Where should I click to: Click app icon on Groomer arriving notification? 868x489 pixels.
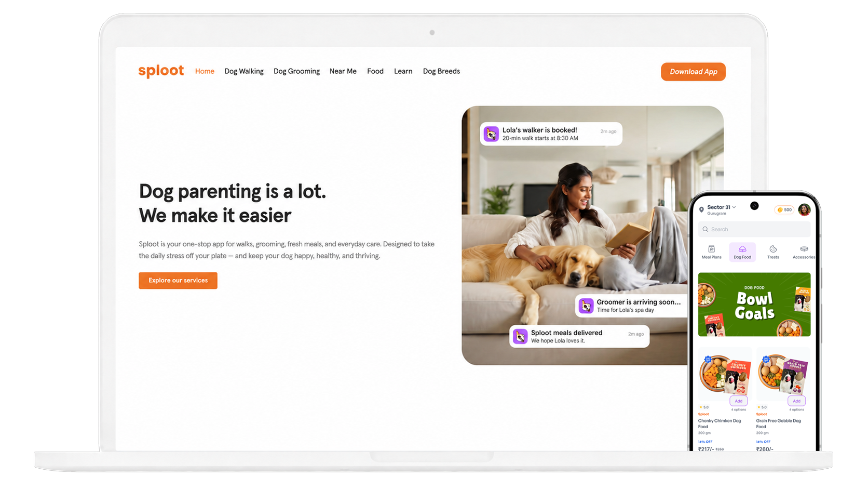(586, 306)
